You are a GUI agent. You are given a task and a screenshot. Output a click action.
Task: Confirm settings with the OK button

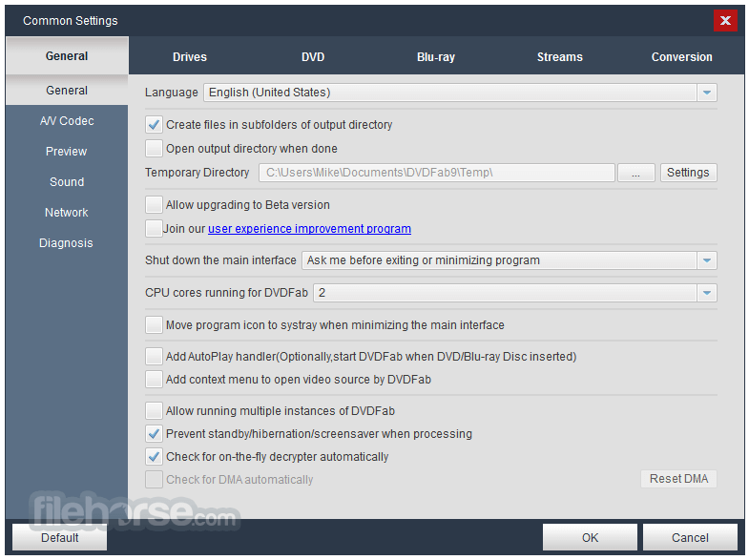pyautogui.click(x=590, y=537)
